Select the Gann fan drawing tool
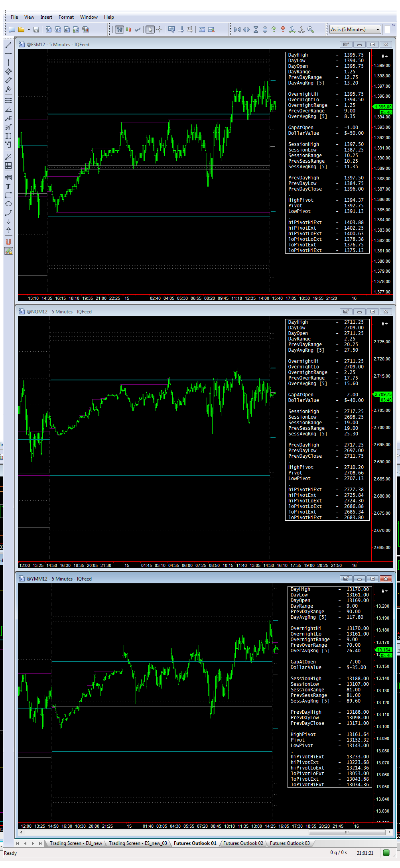Screen dimensions: 400x868 click(8, 157)
